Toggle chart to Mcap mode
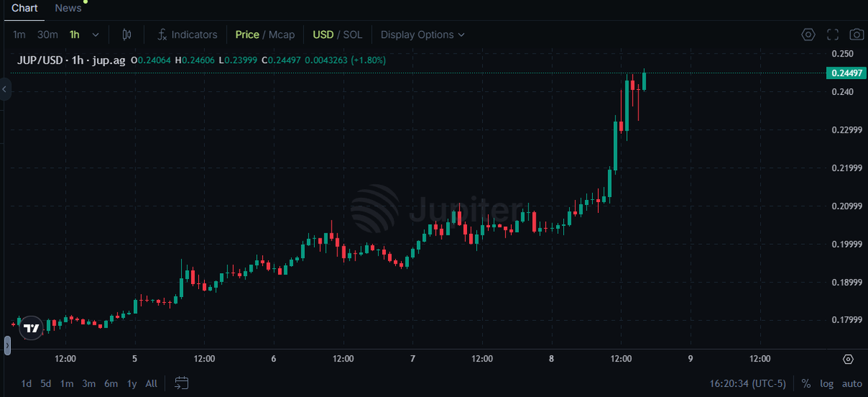 (x=282, y=35)
